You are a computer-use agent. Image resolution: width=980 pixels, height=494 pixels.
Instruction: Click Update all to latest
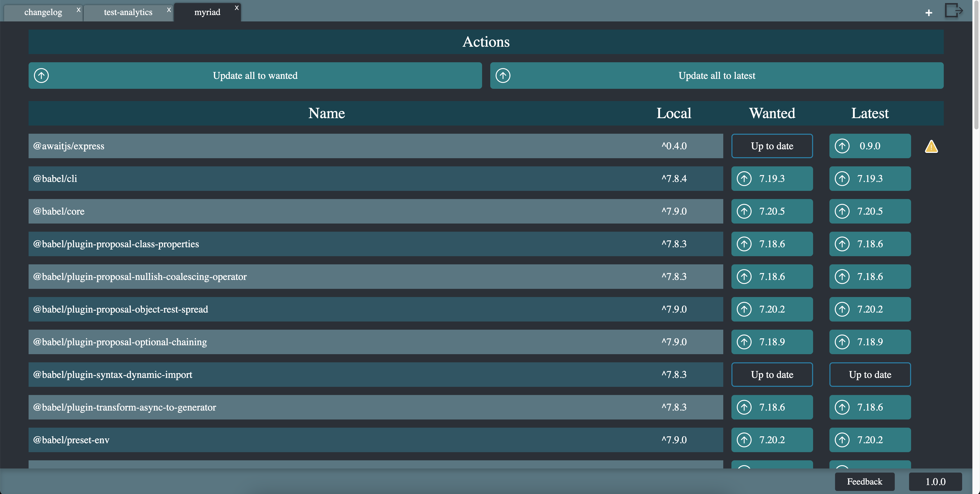(x=717, y=75)
